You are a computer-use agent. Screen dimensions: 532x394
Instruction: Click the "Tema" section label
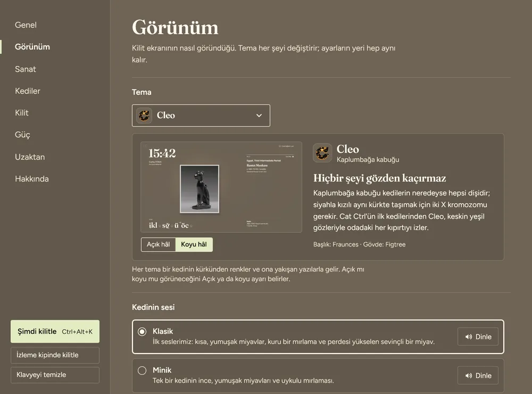142,92
